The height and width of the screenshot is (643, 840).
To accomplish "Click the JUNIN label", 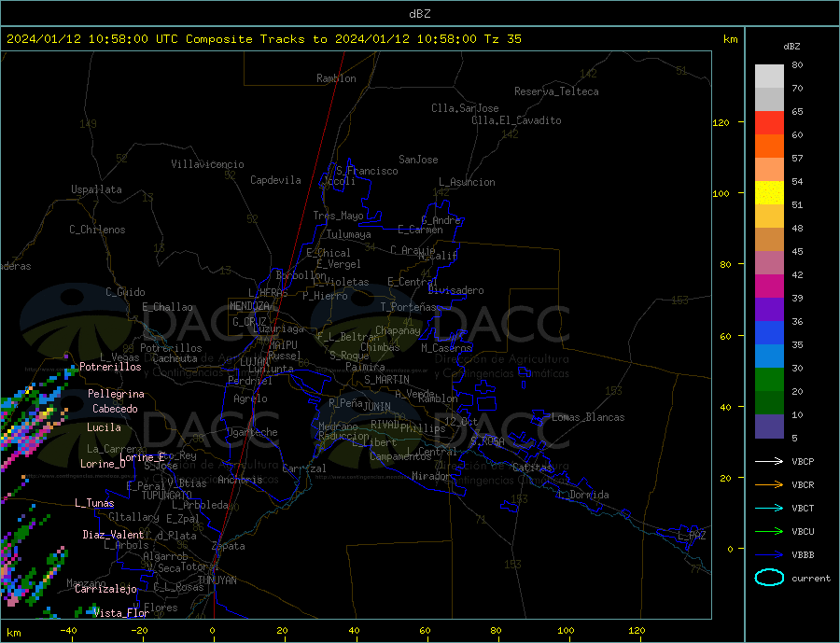I will (x=377, y=407).
